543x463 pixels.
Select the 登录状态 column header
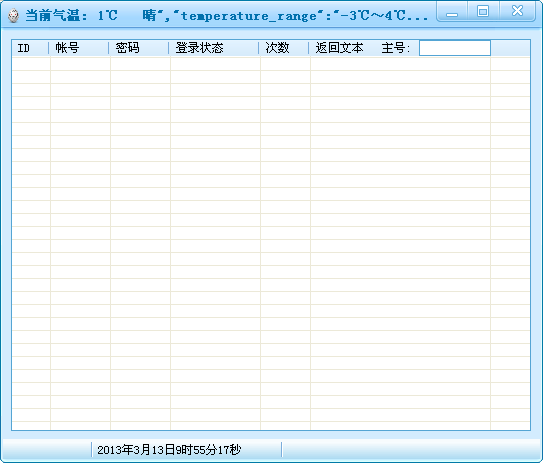(214, 48)
